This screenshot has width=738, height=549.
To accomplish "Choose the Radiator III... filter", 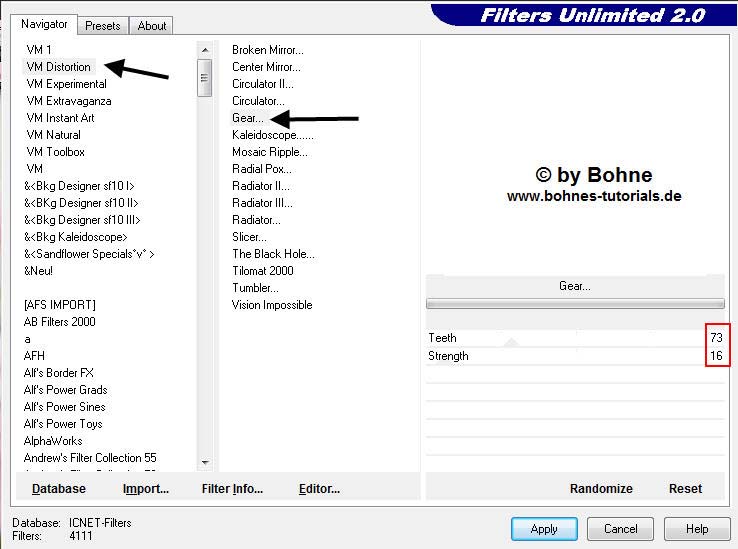I will [262, 203].
